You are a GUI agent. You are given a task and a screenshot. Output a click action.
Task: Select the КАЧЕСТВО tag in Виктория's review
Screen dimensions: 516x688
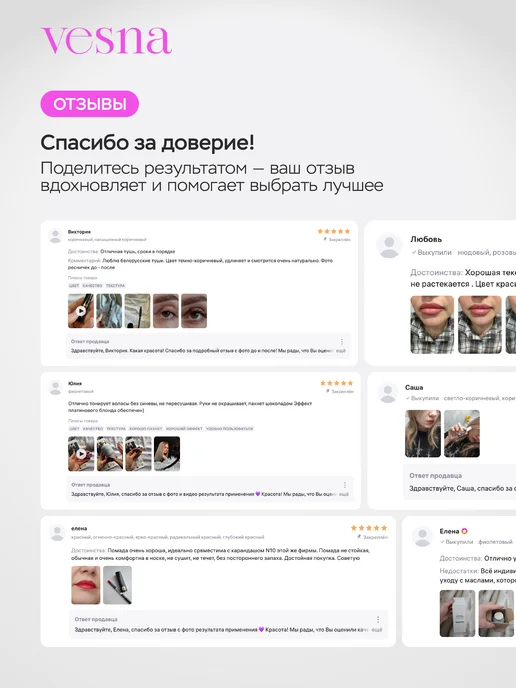click(x=92, y=286)
